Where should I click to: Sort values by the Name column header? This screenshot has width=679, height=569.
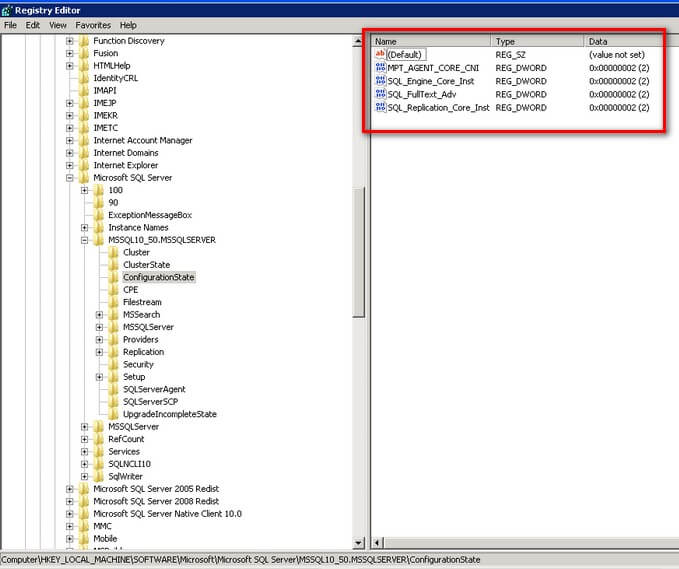(431, 42)
